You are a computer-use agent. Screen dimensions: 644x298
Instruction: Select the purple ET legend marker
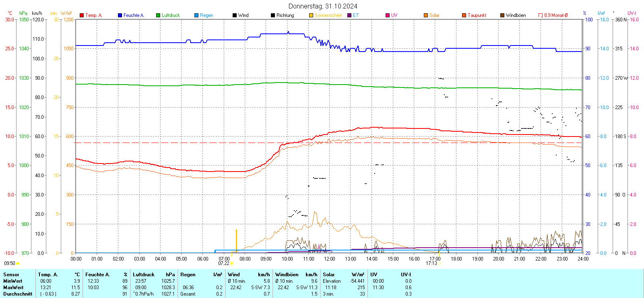tap(349, 15)
